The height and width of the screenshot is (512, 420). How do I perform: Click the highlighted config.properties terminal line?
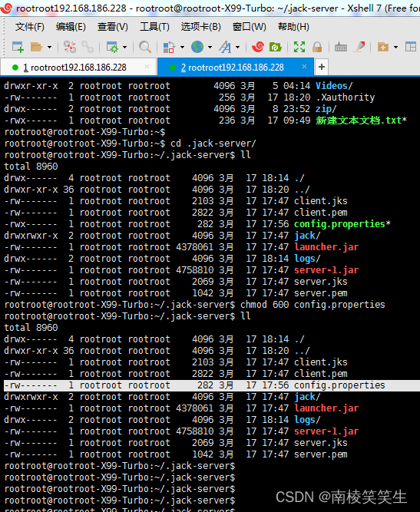212,385
